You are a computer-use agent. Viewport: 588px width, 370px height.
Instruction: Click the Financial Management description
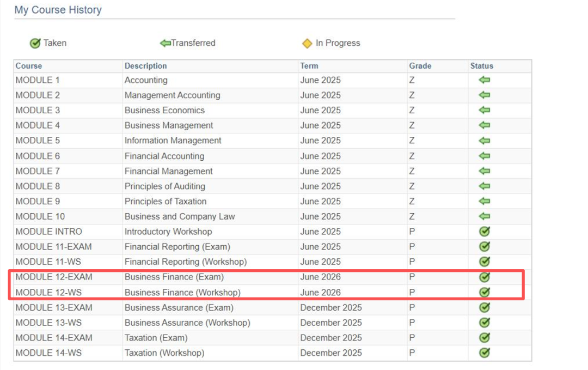click(168, 171)
